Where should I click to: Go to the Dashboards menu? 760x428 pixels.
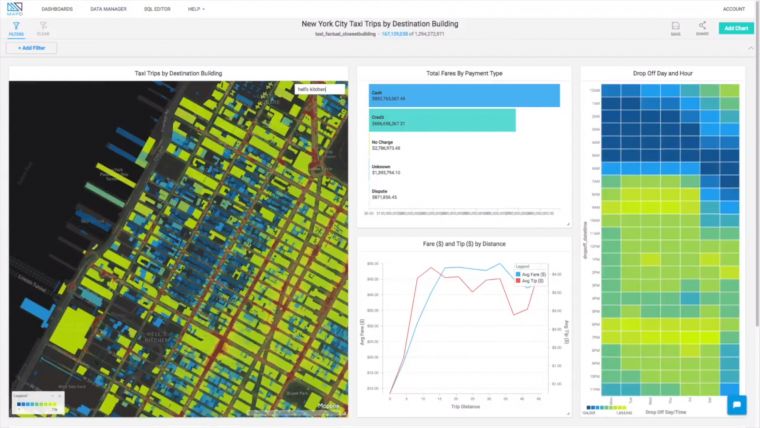tap(57, 9)
